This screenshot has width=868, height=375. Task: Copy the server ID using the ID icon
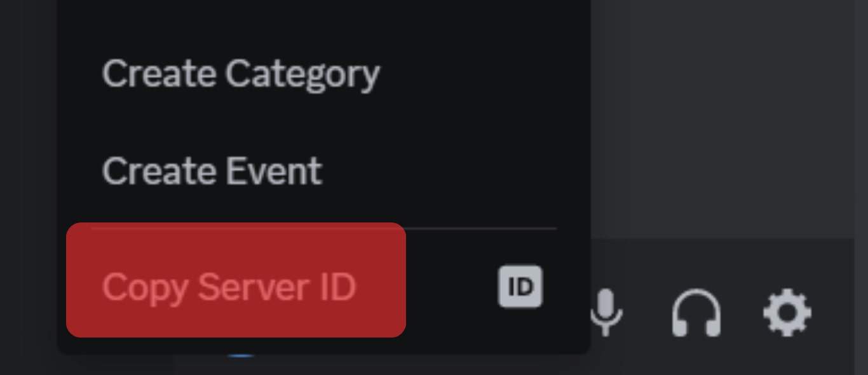pos(520,287)
